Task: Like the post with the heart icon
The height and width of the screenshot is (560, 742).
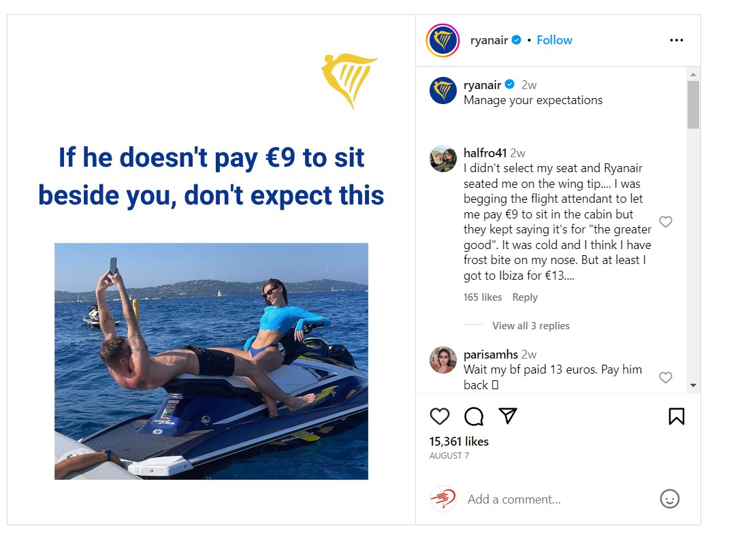Action: coord(439,416)
